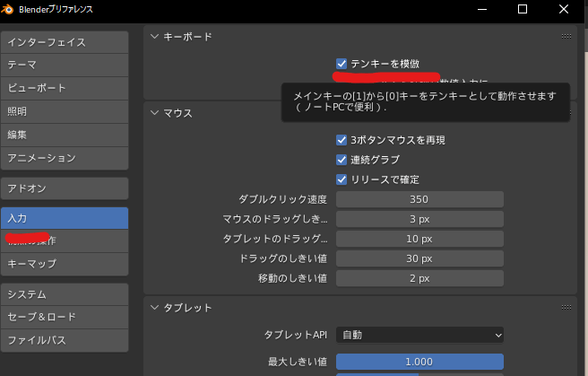
Task: Switch to the テーマ section
Action: pyautogui.click(x=65, y=65)
